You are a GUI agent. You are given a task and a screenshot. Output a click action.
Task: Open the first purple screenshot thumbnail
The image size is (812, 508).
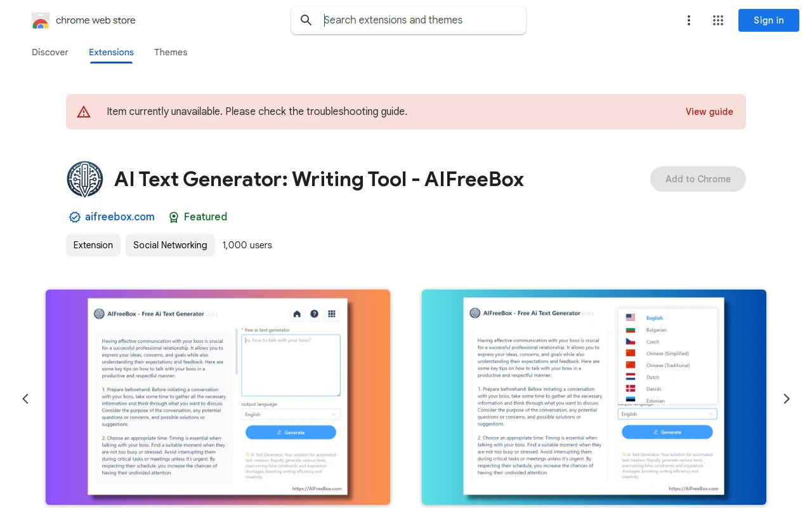(x=218, y=397)
